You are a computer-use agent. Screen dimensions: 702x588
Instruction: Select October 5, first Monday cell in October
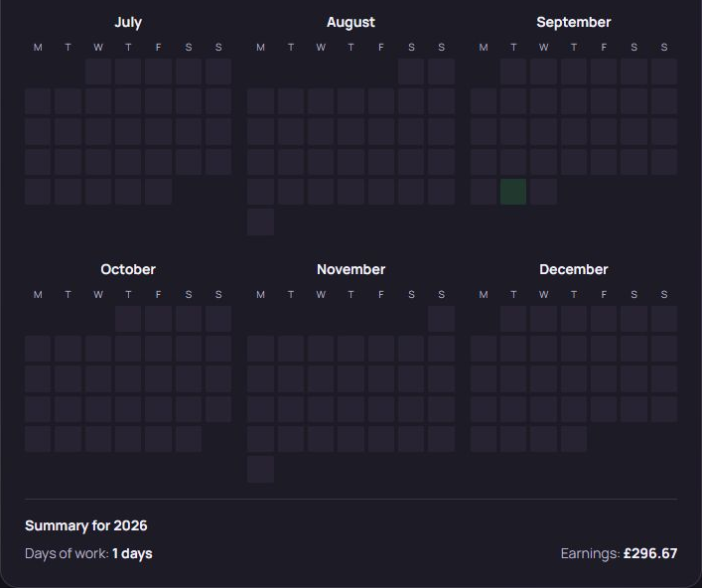[x=38, y=349]
